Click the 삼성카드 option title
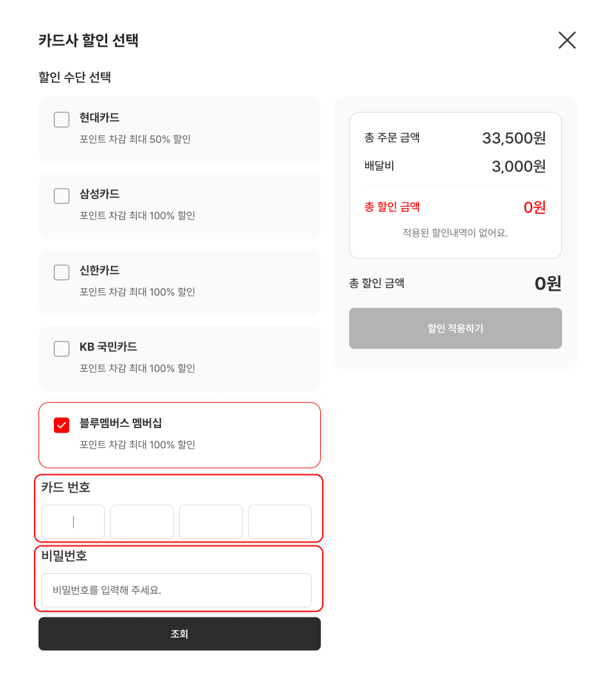Screen dimensions: 616x681 [x=99, y=194]
